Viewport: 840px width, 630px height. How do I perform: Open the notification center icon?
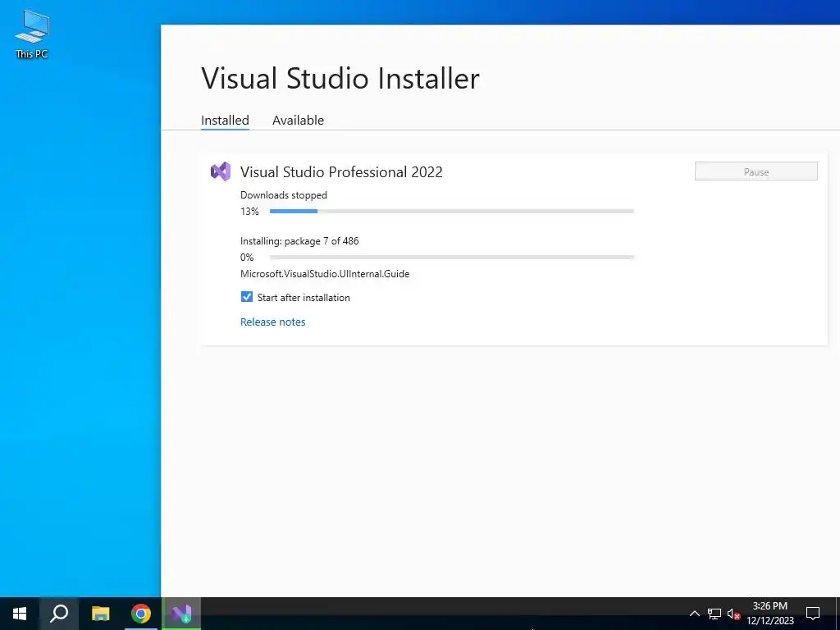813,614
